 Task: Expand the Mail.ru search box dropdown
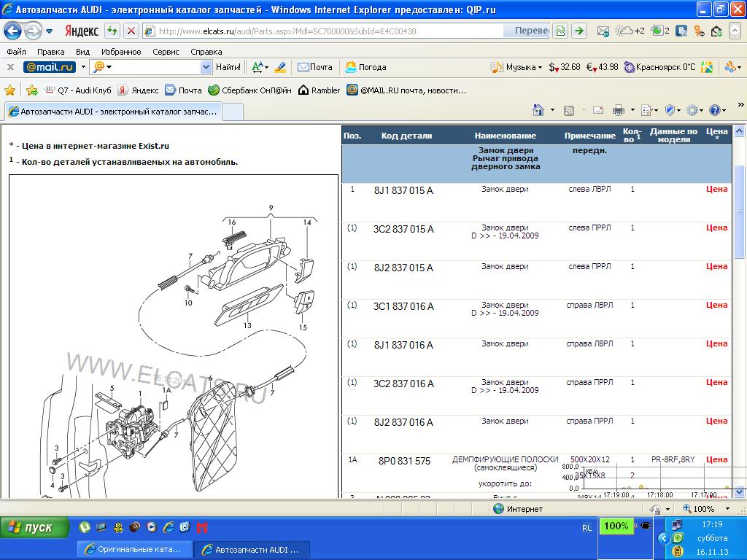[206, 67]
